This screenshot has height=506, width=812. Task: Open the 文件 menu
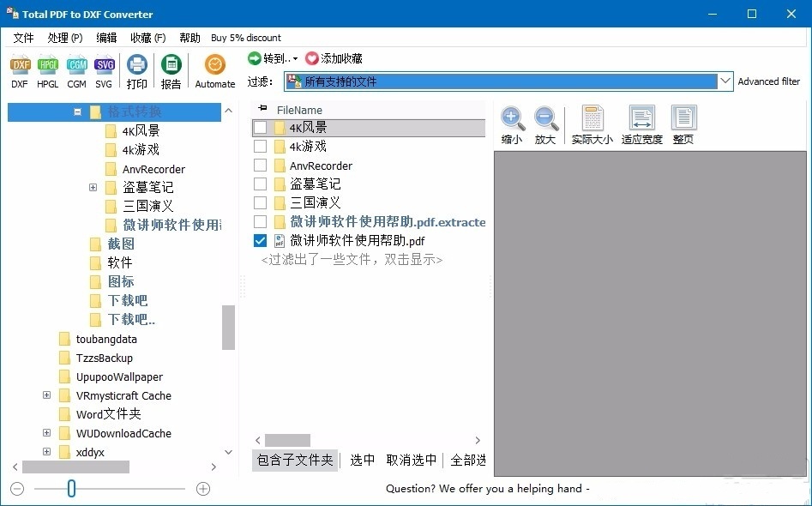click(23, 38)
